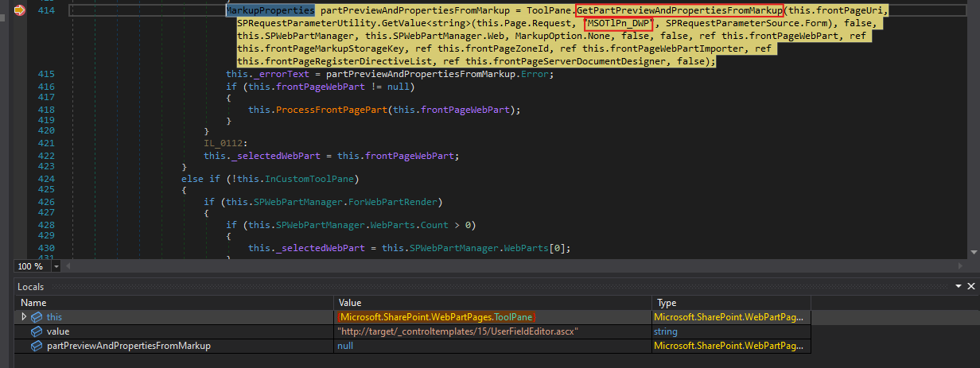Screen dimensions: 980x368
Task: Click line number 421 in the gutter
Action: tap(46, 143)
